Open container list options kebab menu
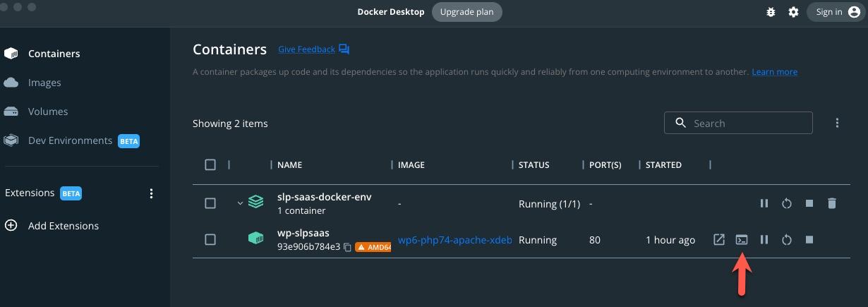The image size is (868, 307). tap(837, 123)
